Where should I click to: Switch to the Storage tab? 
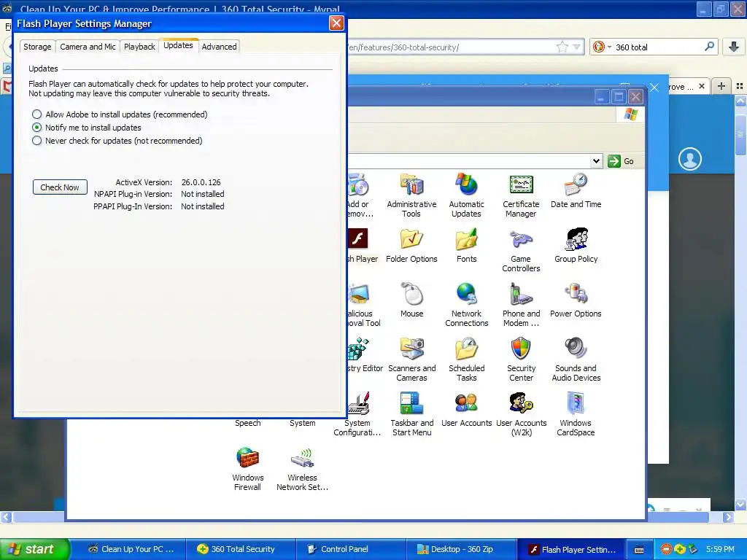coord(37,47)
